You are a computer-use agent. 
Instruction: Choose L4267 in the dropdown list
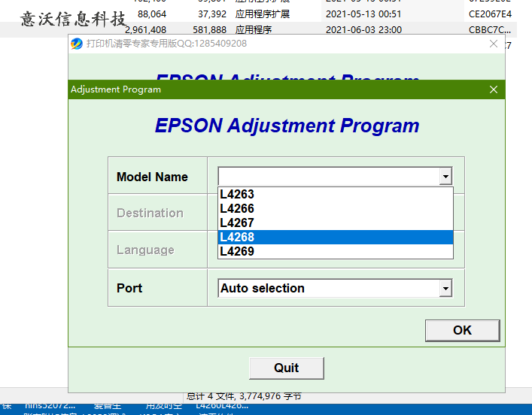[335, 223]
